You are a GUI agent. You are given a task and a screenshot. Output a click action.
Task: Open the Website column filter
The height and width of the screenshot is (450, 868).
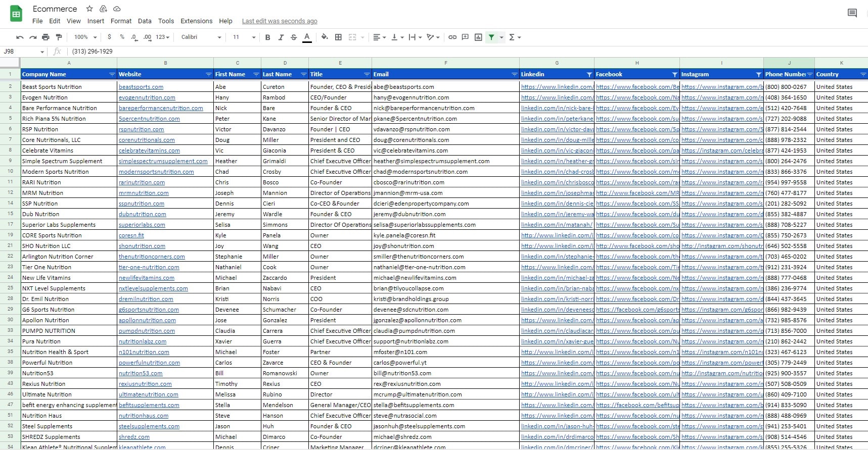(x=208, y=74)
